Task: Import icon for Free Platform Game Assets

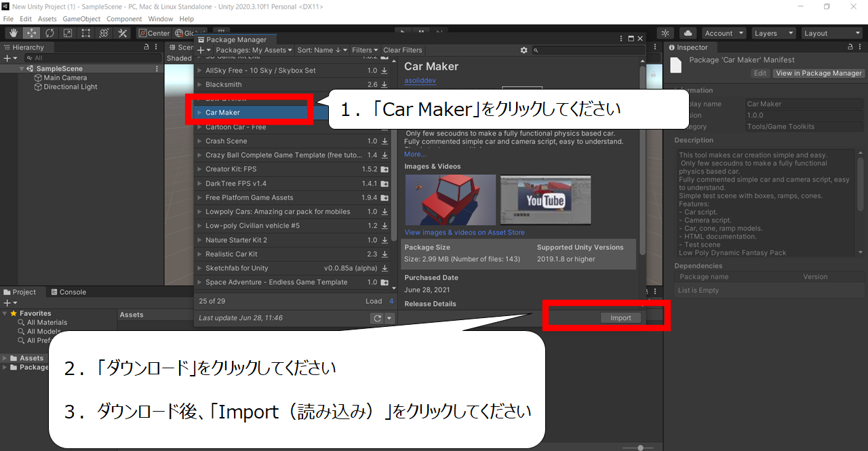Action: point(384,198)
